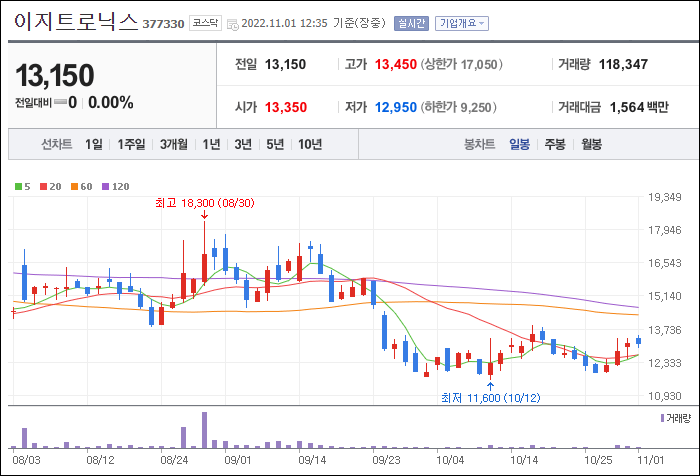Click the 전일 value 13,150 in table
This screenshot has height=476, width=700.
(x=285, y=64)
